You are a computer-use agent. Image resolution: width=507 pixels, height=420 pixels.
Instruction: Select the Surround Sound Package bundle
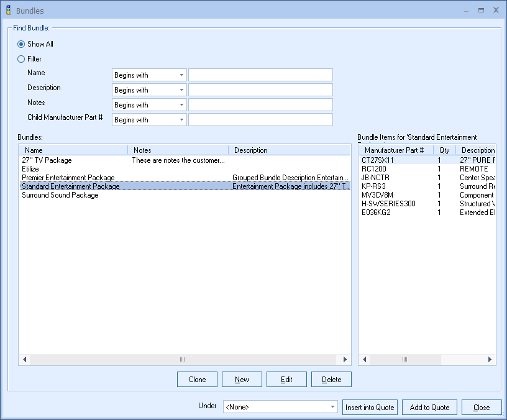point(60,195)
